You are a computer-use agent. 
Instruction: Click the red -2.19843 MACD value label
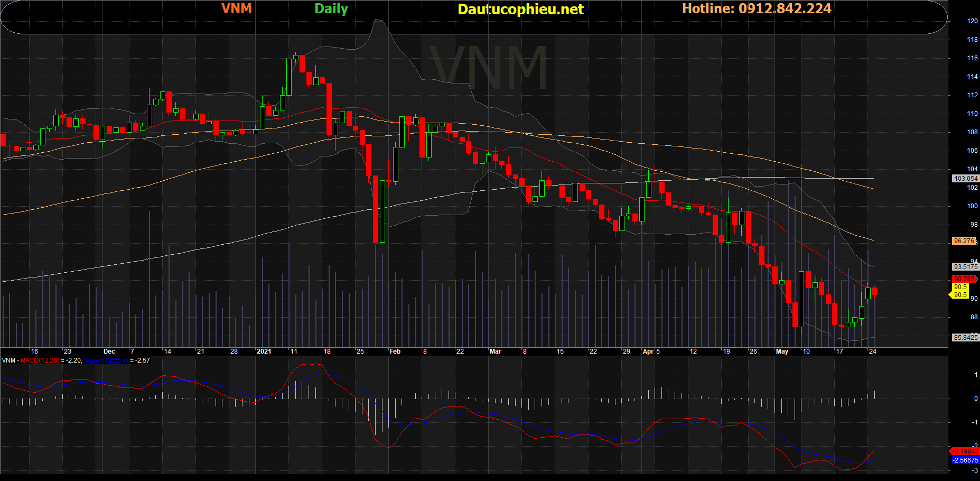pos(965,451)
